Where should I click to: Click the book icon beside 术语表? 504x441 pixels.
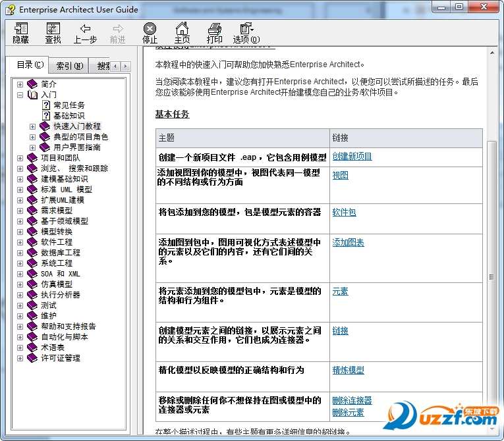point(32,348)
